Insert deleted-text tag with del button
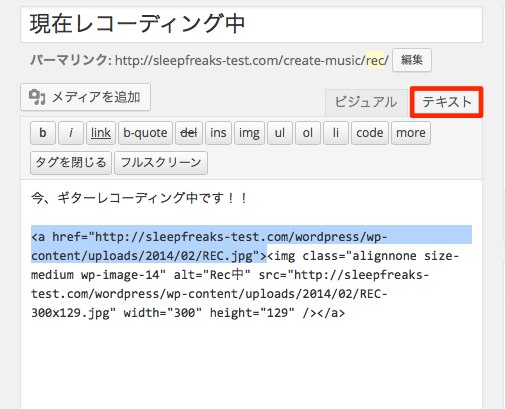505x409 pixels. (189, 133)
